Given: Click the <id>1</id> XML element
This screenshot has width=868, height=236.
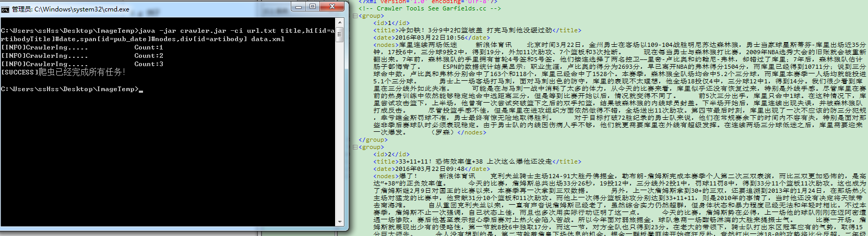Looking at the screenshot, I should [x=391, y=23].
